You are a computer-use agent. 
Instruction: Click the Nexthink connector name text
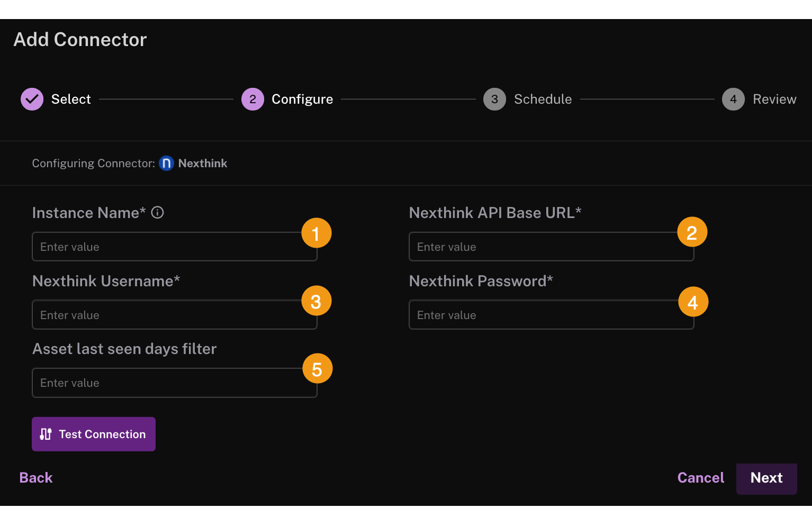203,164
